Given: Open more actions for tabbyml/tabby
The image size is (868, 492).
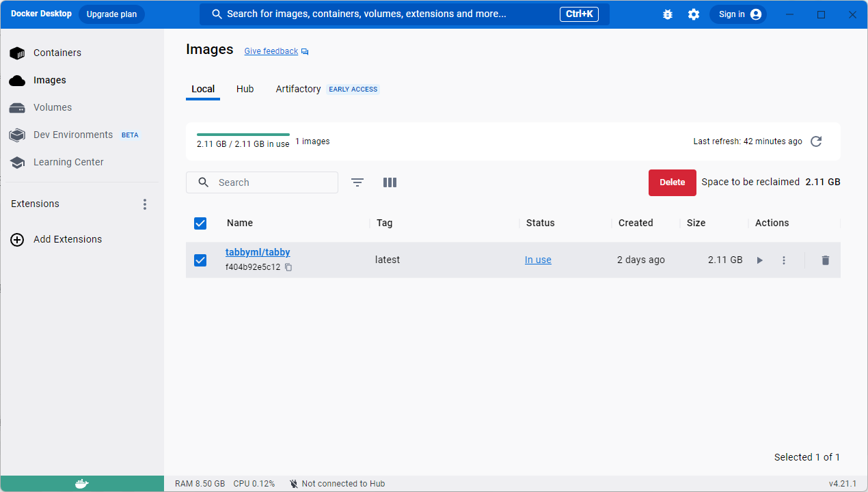Looking at the screenshot, I should coord(784,260).
